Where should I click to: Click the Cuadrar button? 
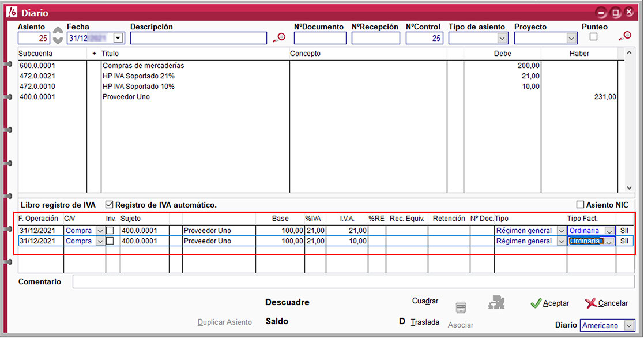click(x=425, y=301)
